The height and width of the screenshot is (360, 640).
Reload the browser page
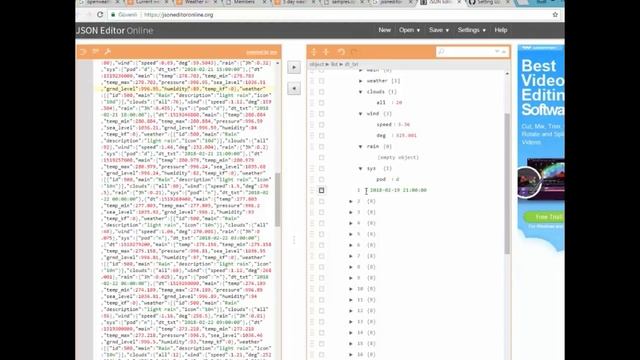100,15
